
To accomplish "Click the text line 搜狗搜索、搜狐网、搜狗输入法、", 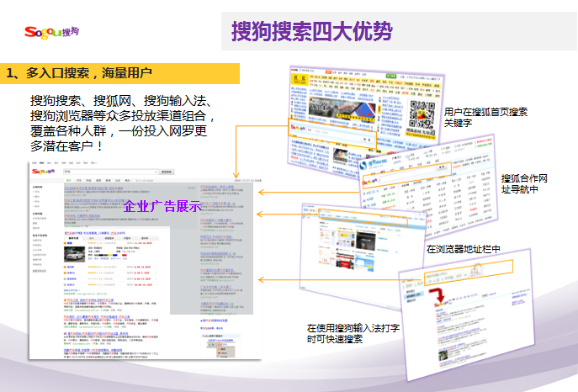I will coord(121,101).
